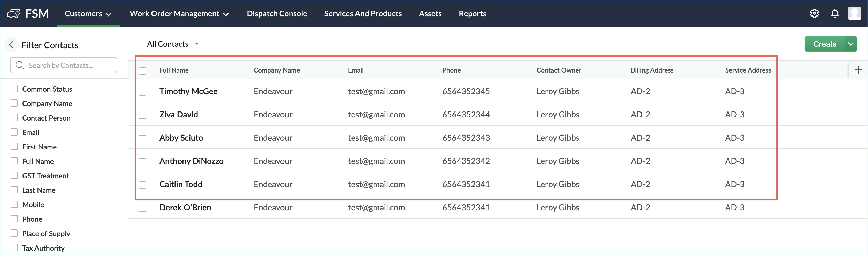Open settings via the gear icon

(x=814, y=13)
